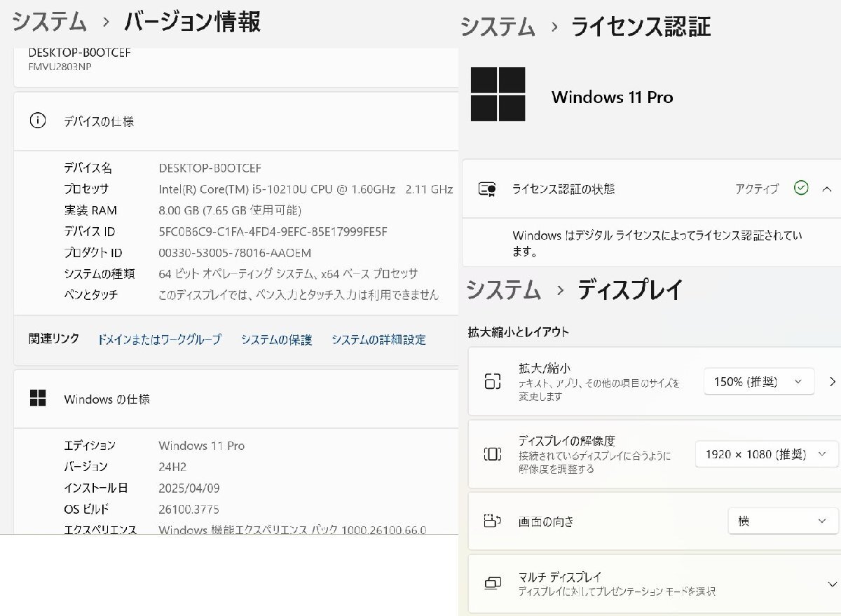841x616 pixels.
Task: Click the multi display icon
Action: tap(493, 584)
